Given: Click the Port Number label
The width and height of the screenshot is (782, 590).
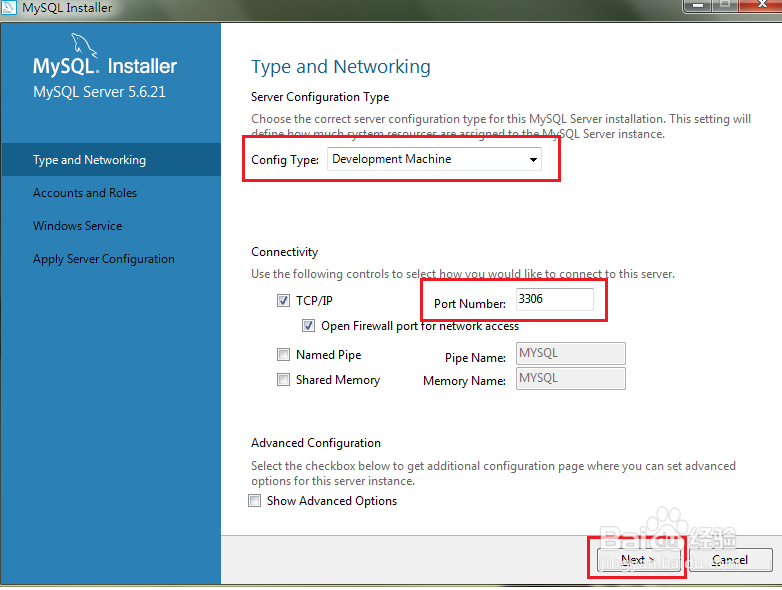Looking at the screenshot, I should click(469, 303).
